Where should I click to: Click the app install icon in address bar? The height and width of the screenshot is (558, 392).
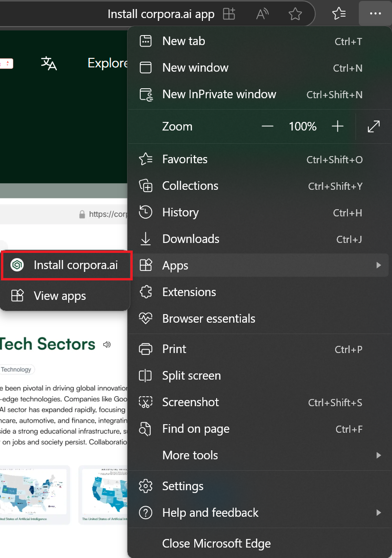tap(229, 14)
